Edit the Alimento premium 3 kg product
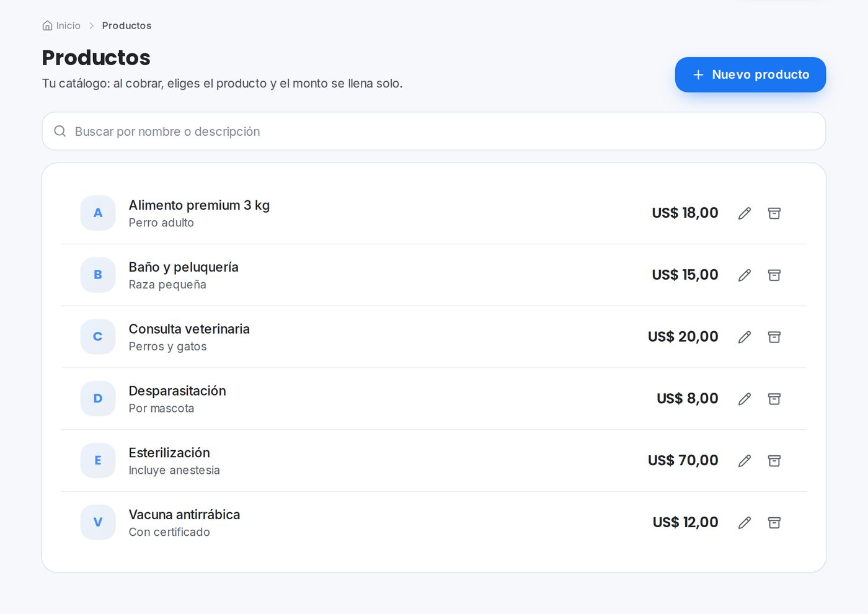 click(745, 213)
